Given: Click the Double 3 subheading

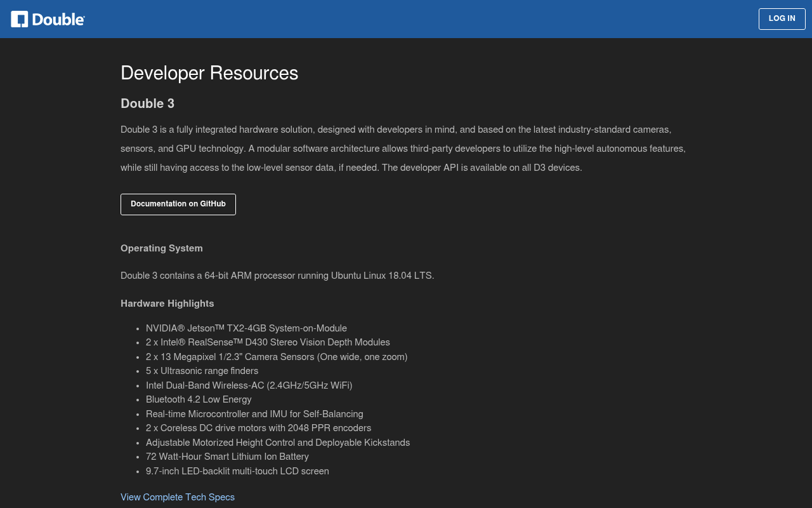Looking at the screenshot, I should [x=147, y=104].
